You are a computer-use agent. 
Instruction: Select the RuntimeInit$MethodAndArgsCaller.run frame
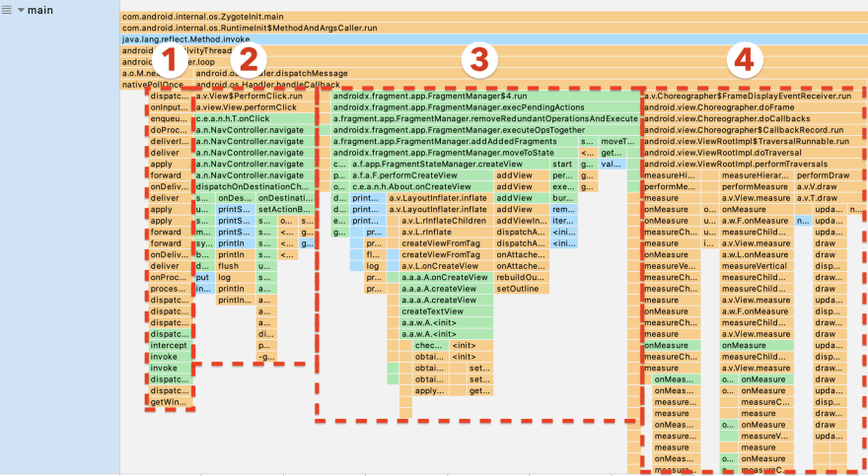[x=494, y=28]
